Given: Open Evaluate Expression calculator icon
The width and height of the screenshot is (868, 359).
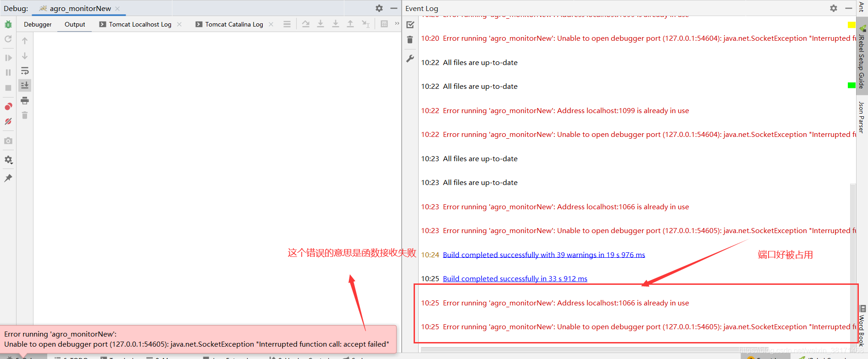Looking at the screenshot, I should click(x=384, y=24).
